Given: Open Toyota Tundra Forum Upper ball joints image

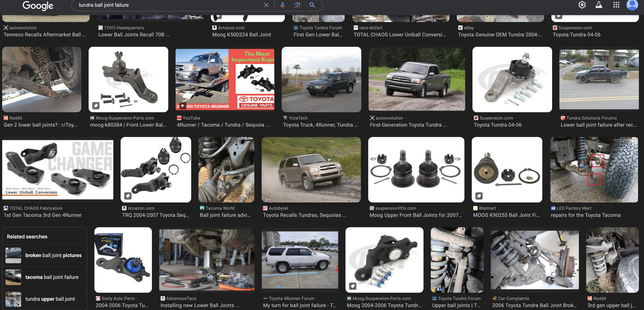Looking at the screenshot, I should click(457, 260).
